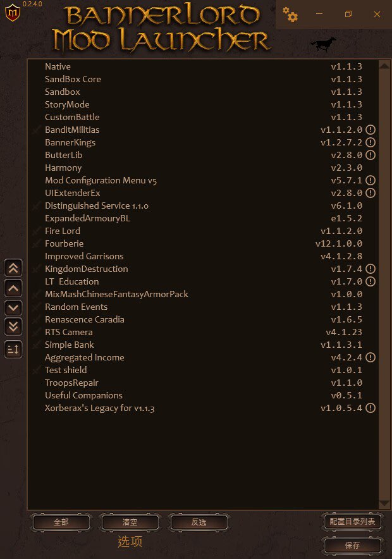Click version text v0.5.1
This screenshot has width=392, height=559.
point(346,395)
